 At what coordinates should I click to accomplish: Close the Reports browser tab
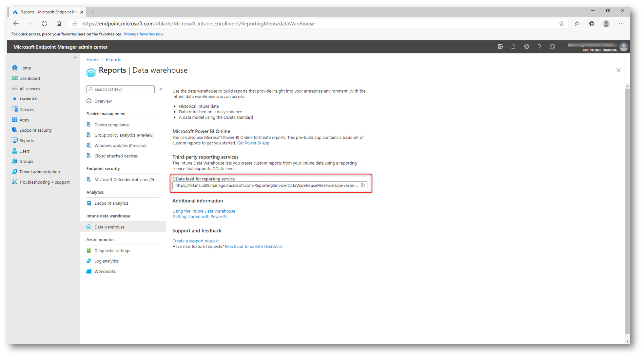82,12
